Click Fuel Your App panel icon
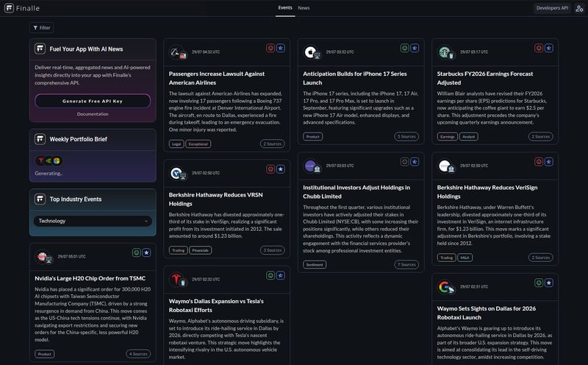The height and width of the screenshot is (365, 588). 40,49
